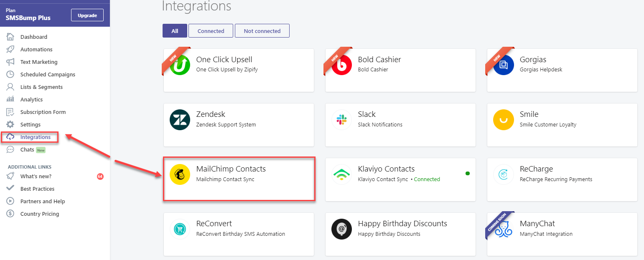Click the ReCharge Recurring Payments text
This screenshot has width=644, height=260.
point(556,179)
